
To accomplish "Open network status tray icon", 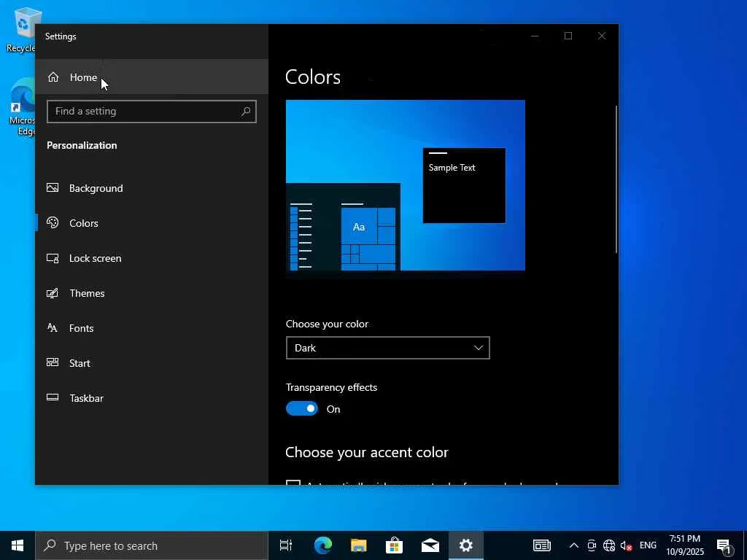I will (x=609, y=545).
